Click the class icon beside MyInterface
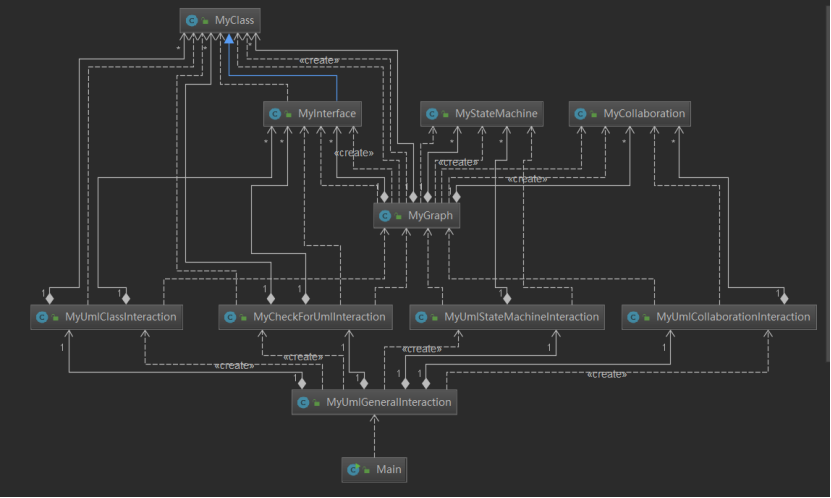Image resolution: width=831 pixels, height=498 pixels. [275, 114]
